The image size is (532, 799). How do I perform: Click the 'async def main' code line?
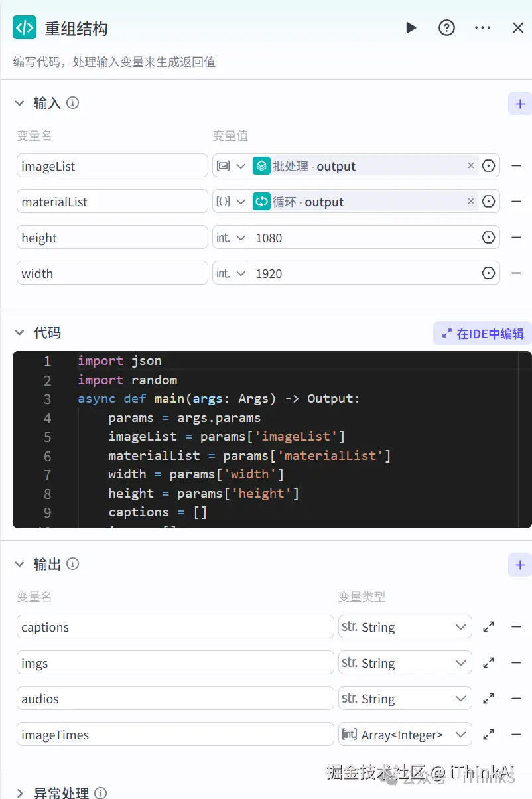click(x=219, y=399)
